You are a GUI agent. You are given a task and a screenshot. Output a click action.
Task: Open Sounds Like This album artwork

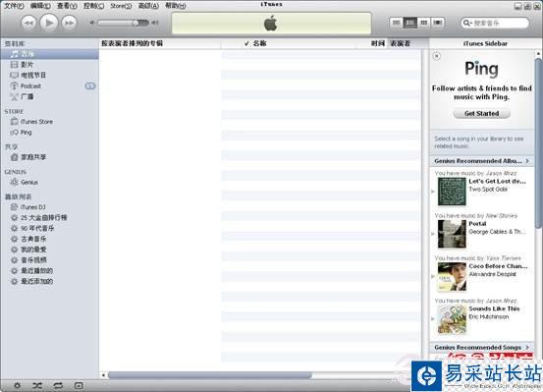coord(452,319)
